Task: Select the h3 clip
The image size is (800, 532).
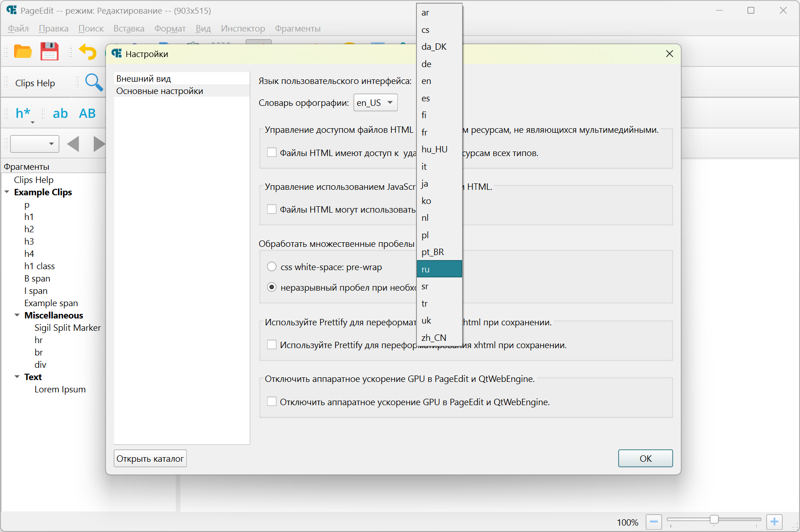Action: click(x=29, y=241)
